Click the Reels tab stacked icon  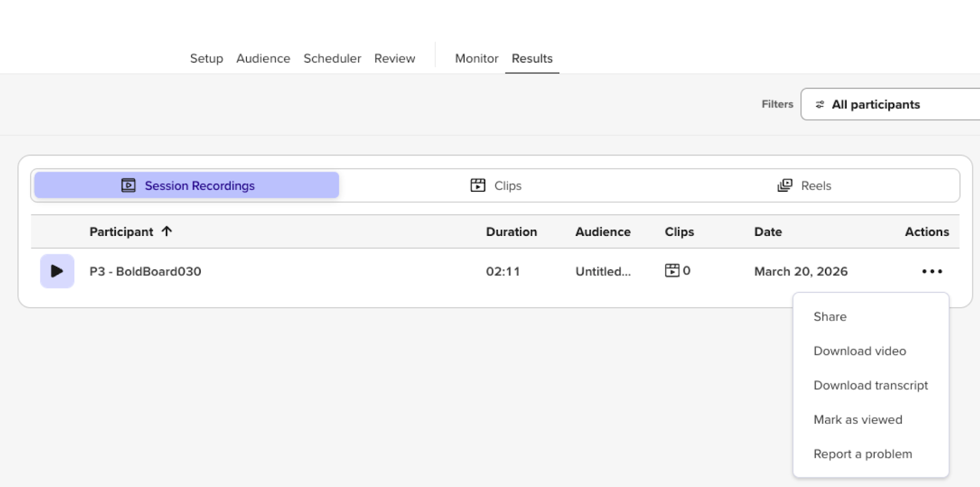785,186
